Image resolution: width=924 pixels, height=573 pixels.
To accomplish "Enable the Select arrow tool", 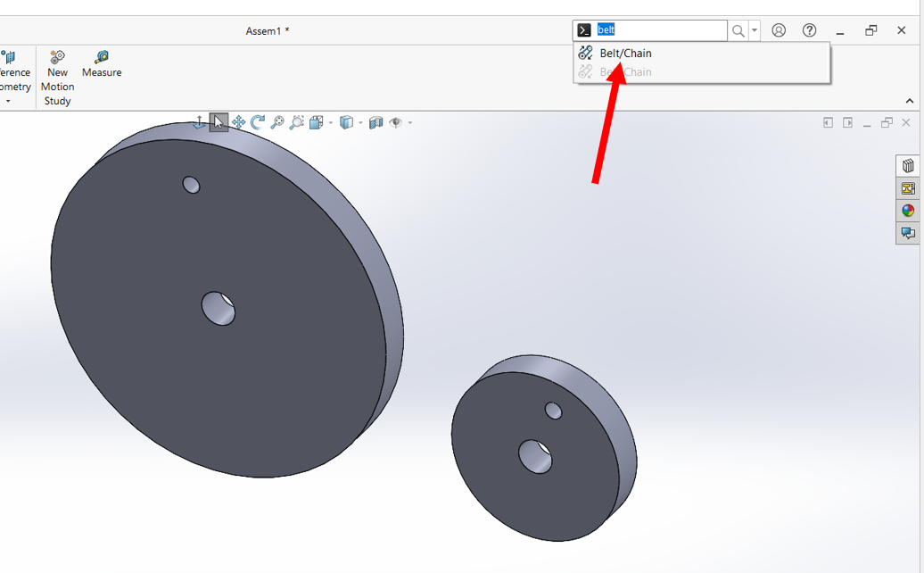I will [x=219, y=121].
